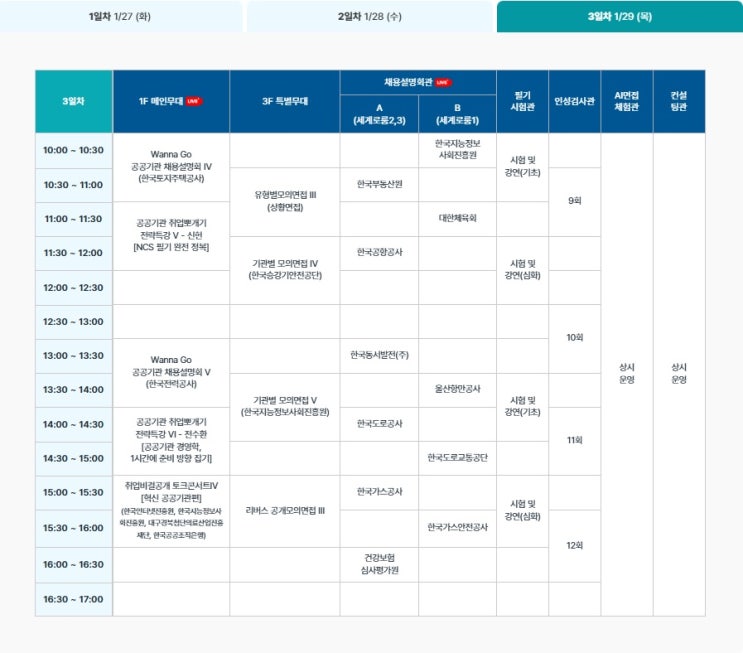
Task: Select the B (세계로룸1) sub-header
Action: pyautogui.click(x=457, y=114)
